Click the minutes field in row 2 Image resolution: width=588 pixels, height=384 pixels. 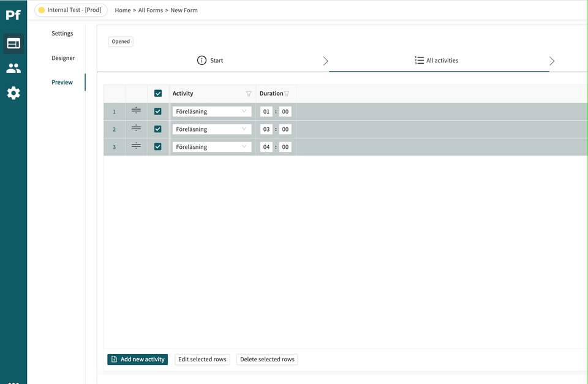285,129
